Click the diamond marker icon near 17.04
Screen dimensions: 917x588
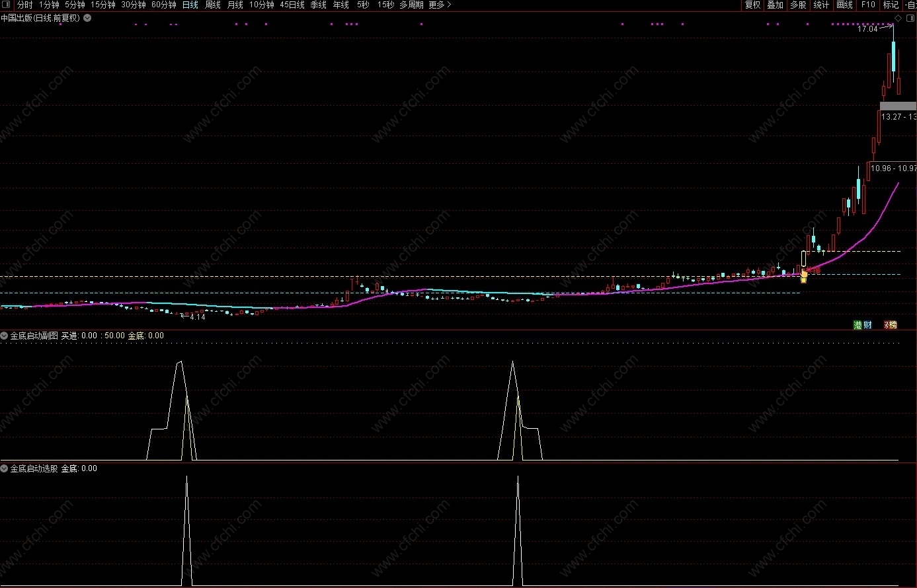tap(898, 18)
